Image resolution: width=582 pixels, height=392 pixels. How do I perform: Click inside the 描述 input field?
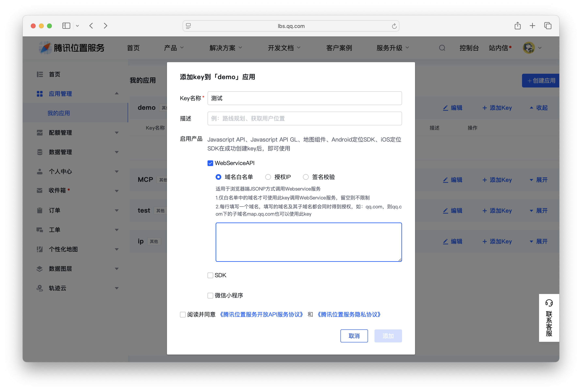coord(304,118)
